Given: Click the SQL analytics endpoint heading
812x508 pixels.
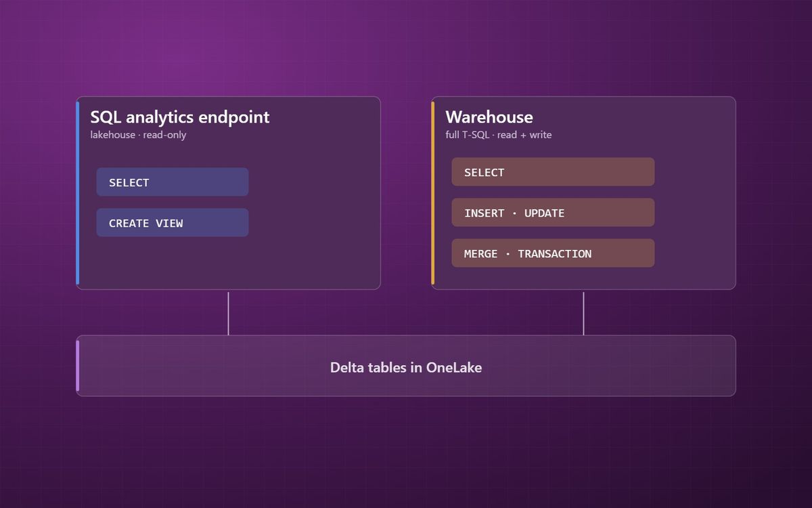Looking at the screenshot, I should [x=180, y=117].
